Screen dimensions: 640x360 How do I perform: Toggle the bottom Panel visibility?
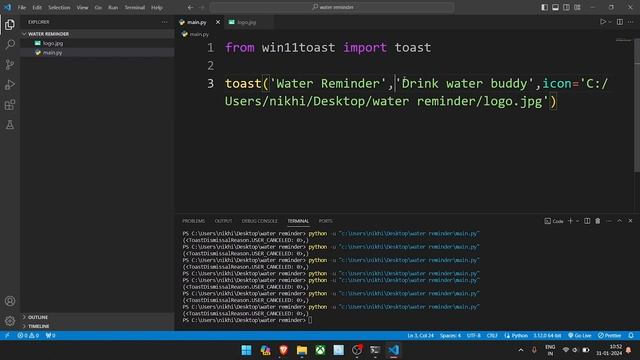(x=556, y=7)
